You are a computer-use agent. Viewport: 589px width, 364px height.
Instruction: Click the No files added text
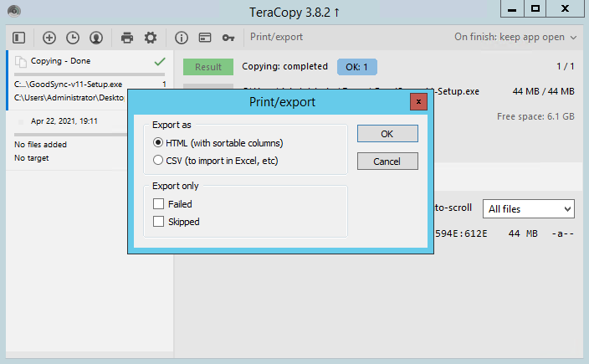point(40,145)
